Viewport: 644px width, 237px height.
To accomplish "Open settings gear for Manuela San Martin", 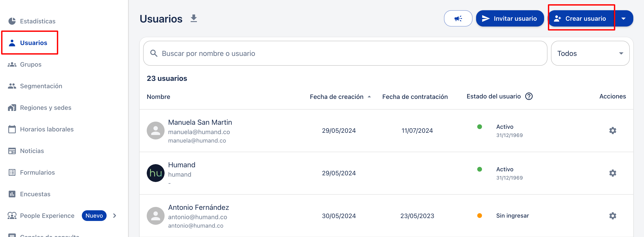I will click(612, 130).
